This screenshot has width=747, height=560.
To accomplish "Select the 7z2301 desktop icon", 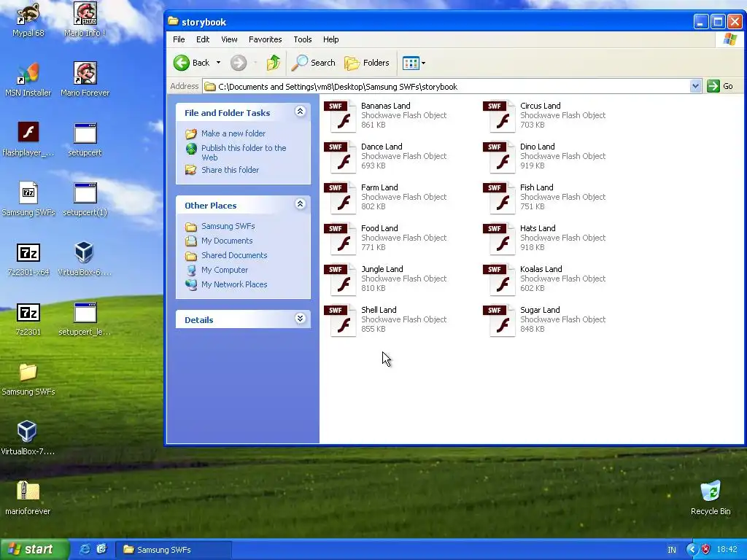I will 28,319.
